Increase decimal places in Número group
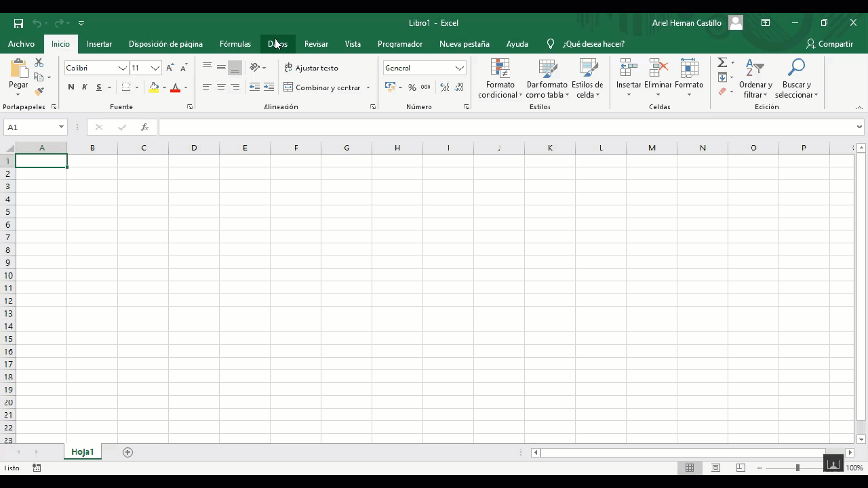 [x=445, y=87]
